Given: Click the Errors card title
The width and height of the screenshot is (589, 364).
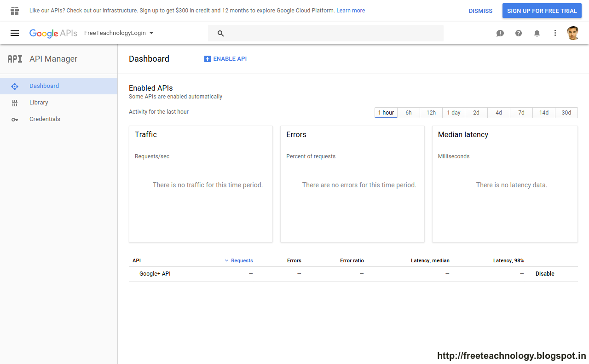Looking at the screenshot, I should pos(296,135).
